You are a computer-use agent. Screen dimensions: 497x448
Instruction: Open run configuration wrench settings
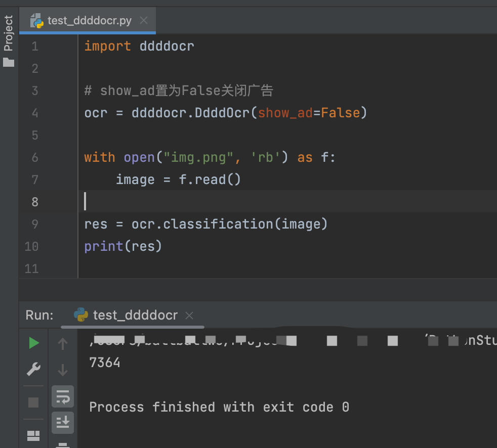click(33, 369)
